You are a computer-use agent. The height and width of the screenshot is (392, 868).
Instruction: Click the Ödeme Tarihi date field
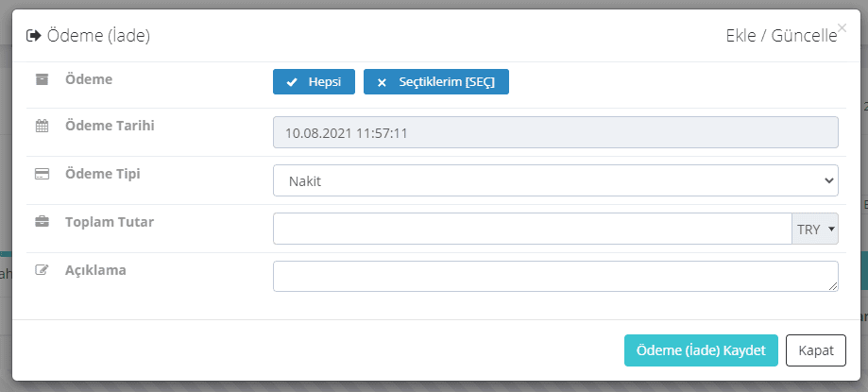555,132
